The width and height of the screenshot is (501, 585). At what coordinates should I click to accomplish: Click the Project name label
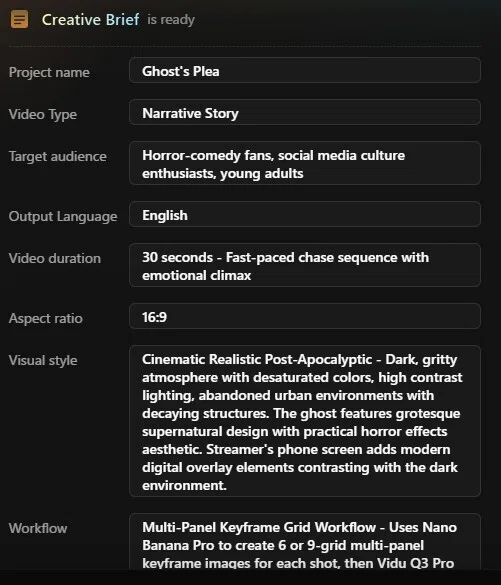pyautogui.click(x=49, y=72)
